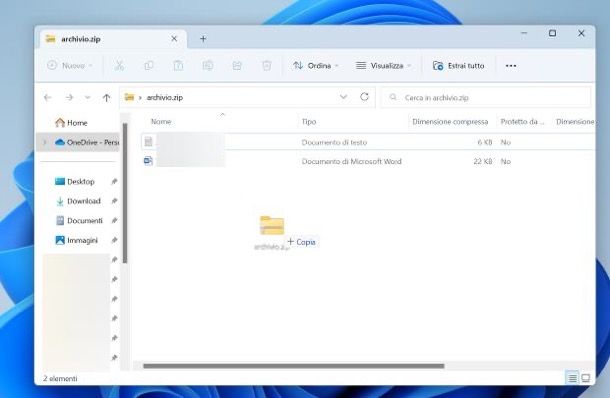Close the archivio.zip tab
This screenshot has width=610, height=398.
point(174,39)
